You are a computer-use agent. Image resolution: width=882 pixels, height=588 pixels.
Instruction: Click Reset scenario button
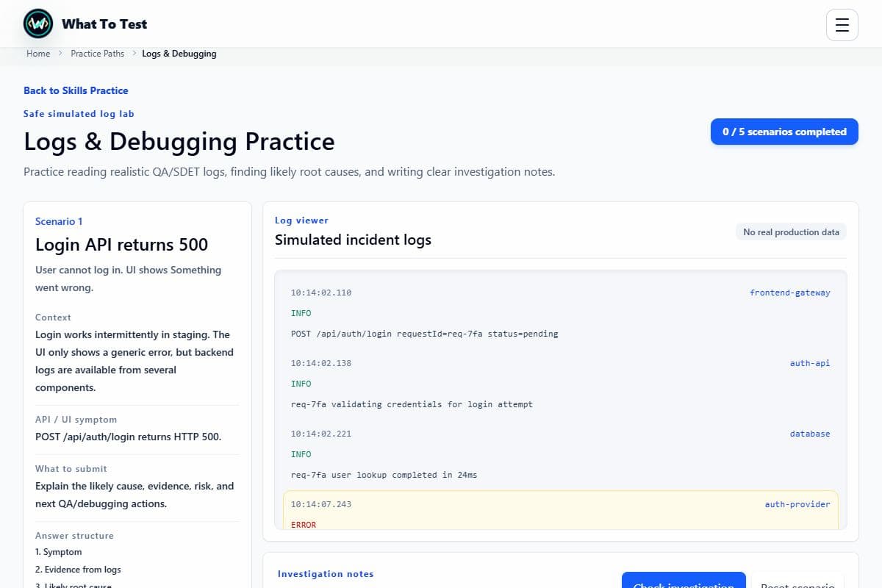(x=797, y=581)
